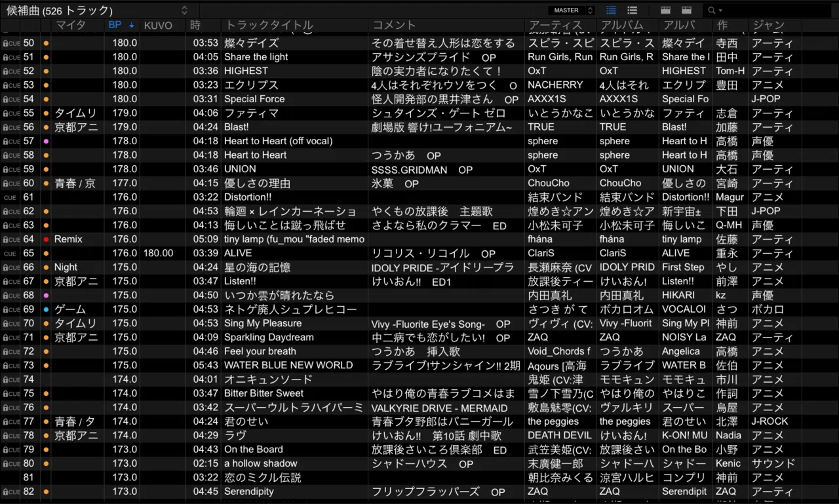Click the blue track list view icon
The width and height of the screenshot is (839, 504).
point(612,10)
